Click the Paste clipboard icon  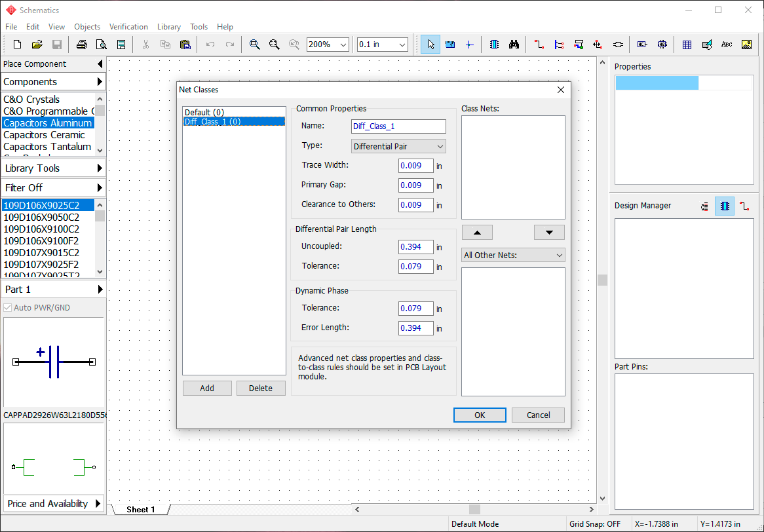coord(185,45)
